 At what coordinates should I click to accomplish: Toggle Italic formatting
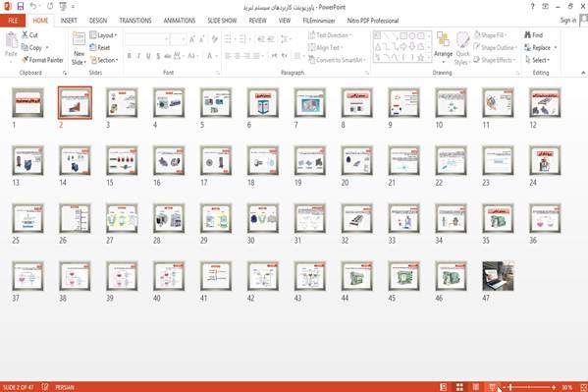tap(138, 56)
